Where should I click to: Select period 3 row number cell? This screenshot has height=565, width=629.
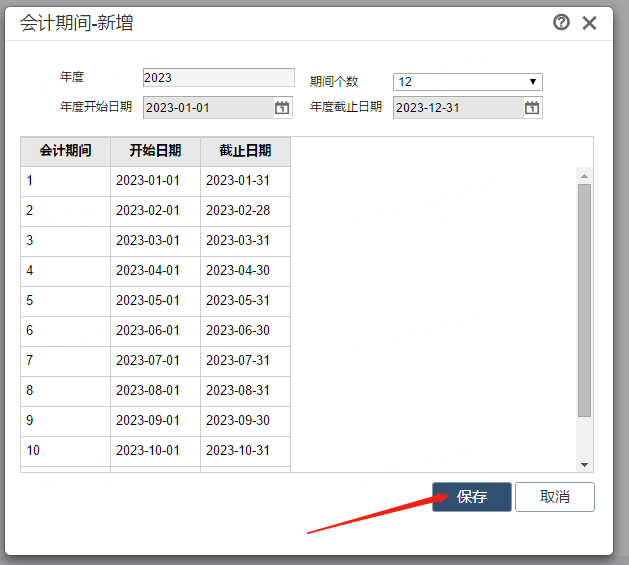pyautogui.click(x=65, y=242)
